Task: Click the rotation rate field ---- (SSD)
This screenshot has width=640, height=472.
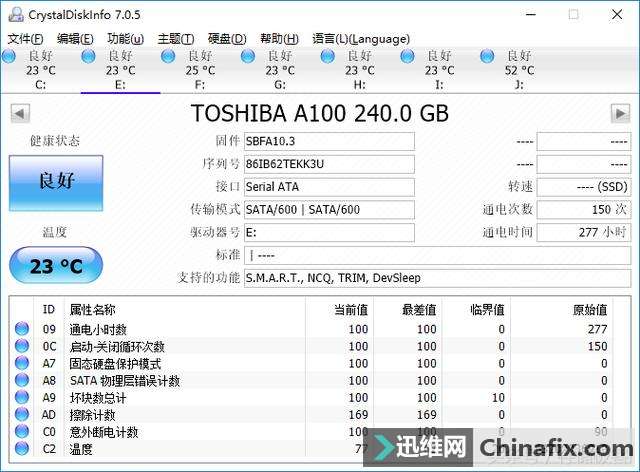Action: click(x=584, y=187)
